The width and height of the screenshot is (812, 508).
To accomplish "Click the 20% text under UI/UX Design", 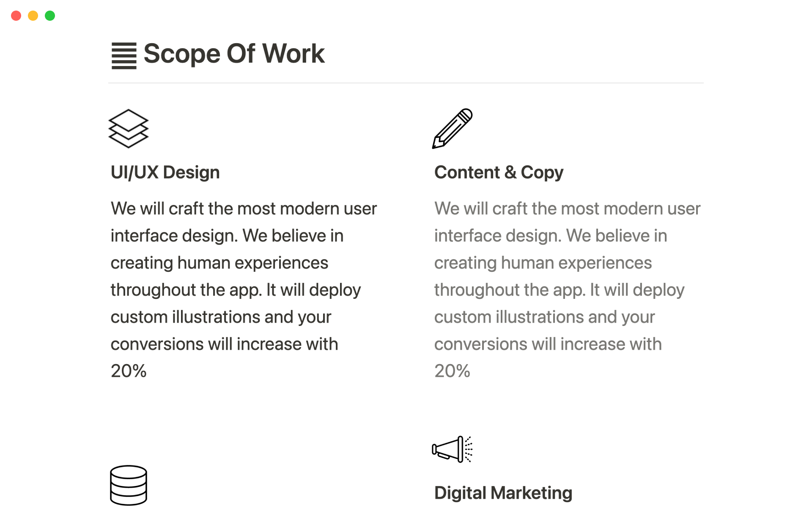I will pyautogui.click(x=129, y=371).
